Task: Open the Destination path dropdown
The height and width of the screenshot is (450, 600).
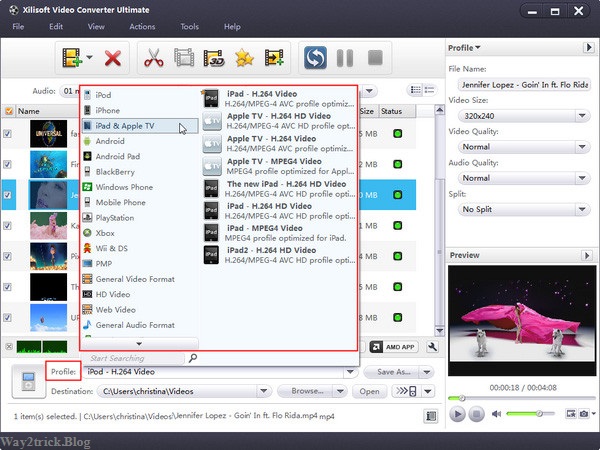Action: click(x=264, y=391)
